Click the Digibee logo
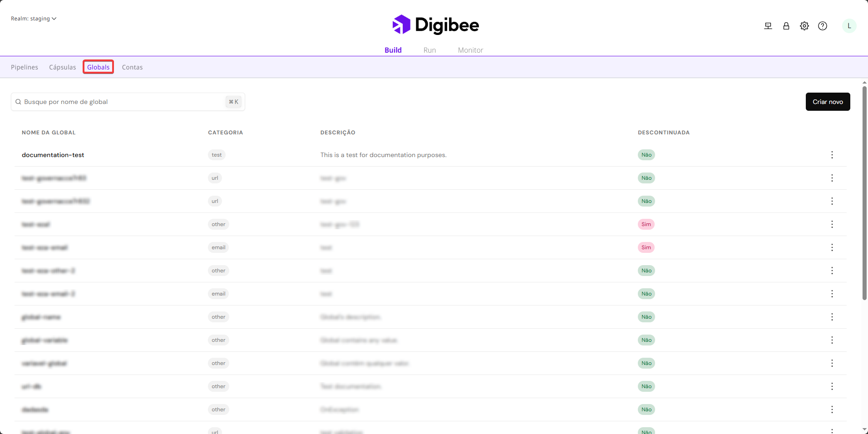This screenshot has width=868, height=434. click(x=435, y=25)
